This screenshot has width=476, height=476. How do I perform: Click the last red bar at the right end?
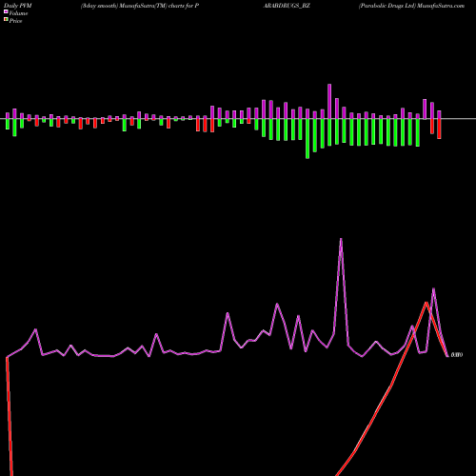pyautogui.click(x=439, y=129)
